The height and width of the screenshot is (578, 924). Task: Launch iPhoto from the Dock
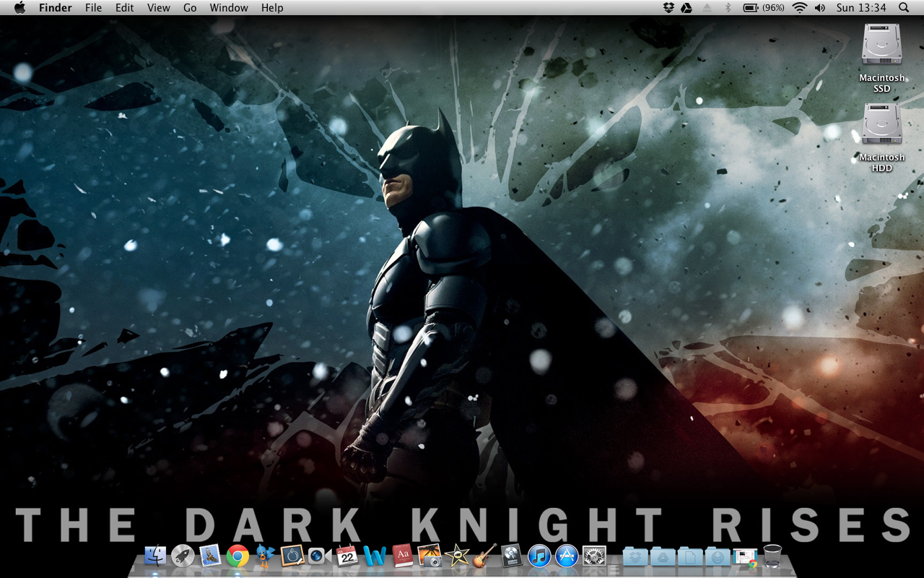(x=430, y=556)
